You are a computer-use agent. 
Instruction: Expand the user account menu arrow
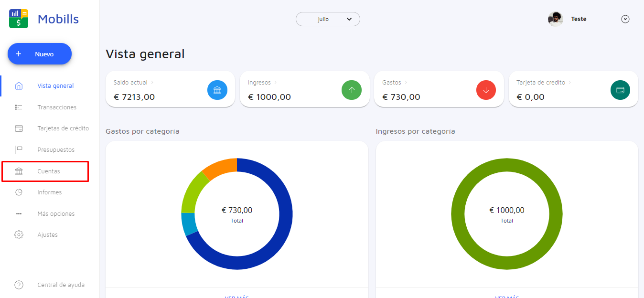coord(625,19)
